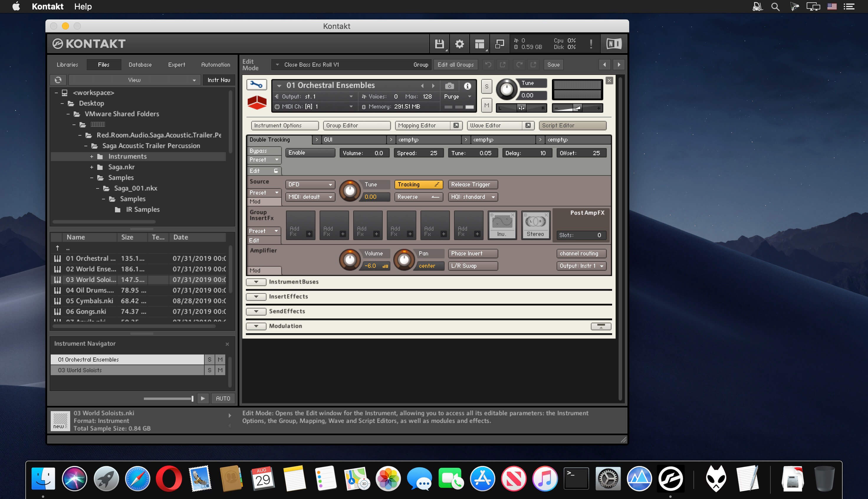Open Safari from the Dock
The width and height of the screenshot is (868, 499).
pyautogui.click(x=137, y=478)
